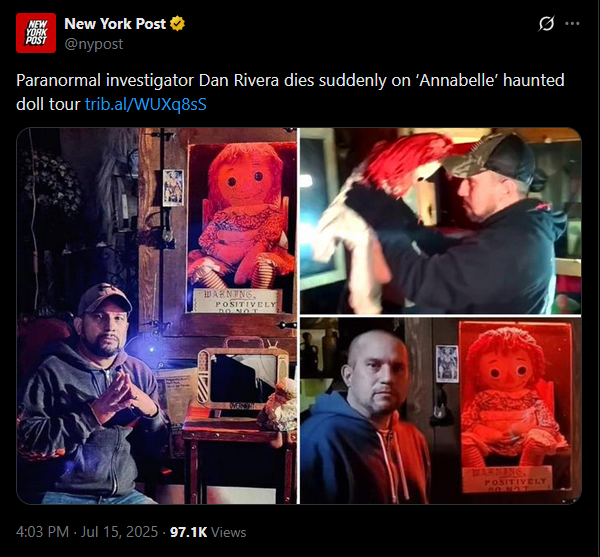The image size is (600, 557).
Task: Click the Views label
Action: click(228, 532)
